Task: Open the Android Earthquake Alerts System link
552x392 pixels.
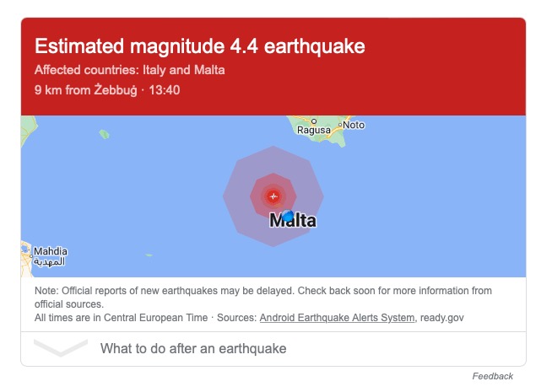Action: point(337,318)
